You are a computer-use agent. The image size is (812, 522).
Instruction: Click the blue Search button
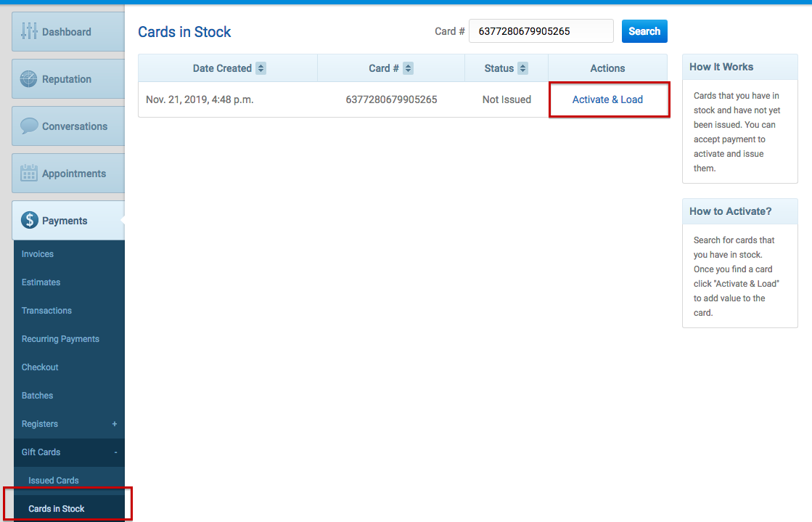point(644,31)
